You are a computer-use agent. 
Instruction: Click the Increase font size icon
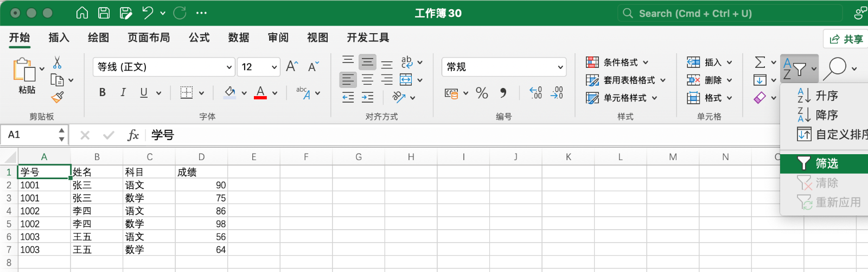click(x=292, y=67)
